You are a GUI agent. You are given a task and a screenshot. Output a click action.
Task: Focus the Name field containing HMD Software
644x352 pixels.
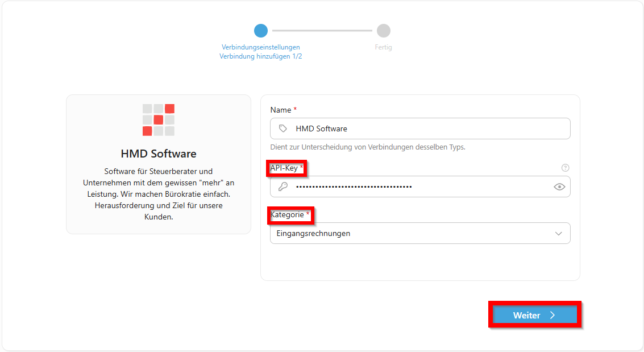[420, 129]
